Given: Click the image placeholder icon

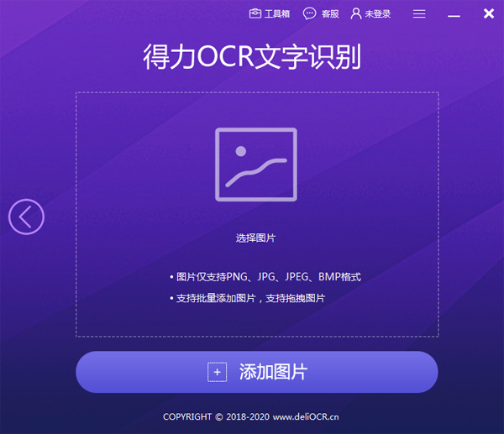Looking at the screenshot, I should tap(256, 165).
